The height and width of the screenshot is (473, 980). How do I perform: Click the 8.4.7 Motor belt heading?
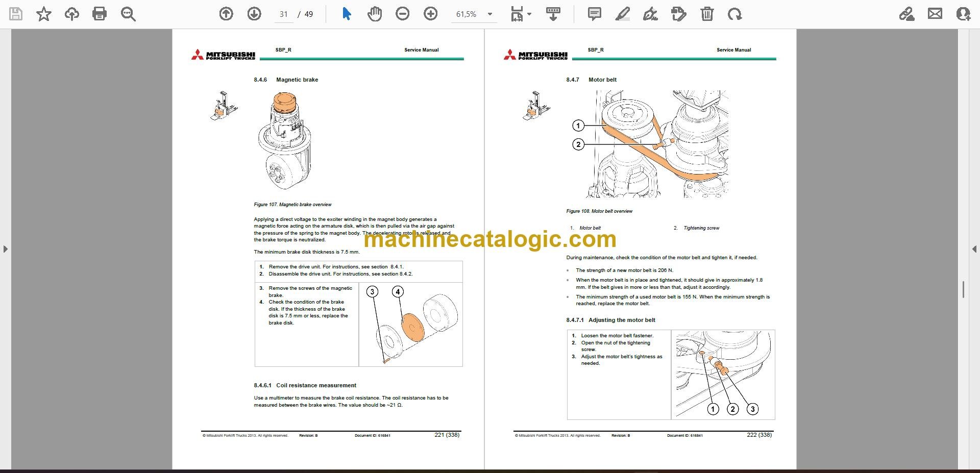pos(591,80)
